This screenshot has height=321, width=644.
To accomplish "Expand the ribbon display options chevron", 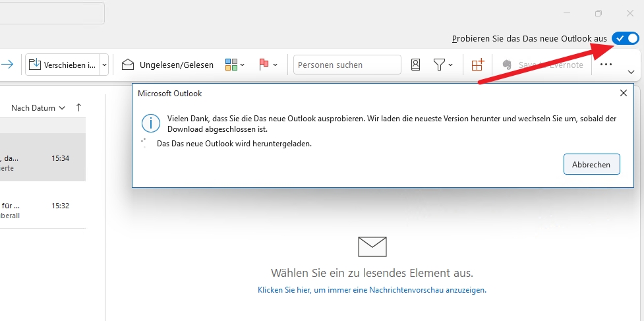I will [631, 72].
